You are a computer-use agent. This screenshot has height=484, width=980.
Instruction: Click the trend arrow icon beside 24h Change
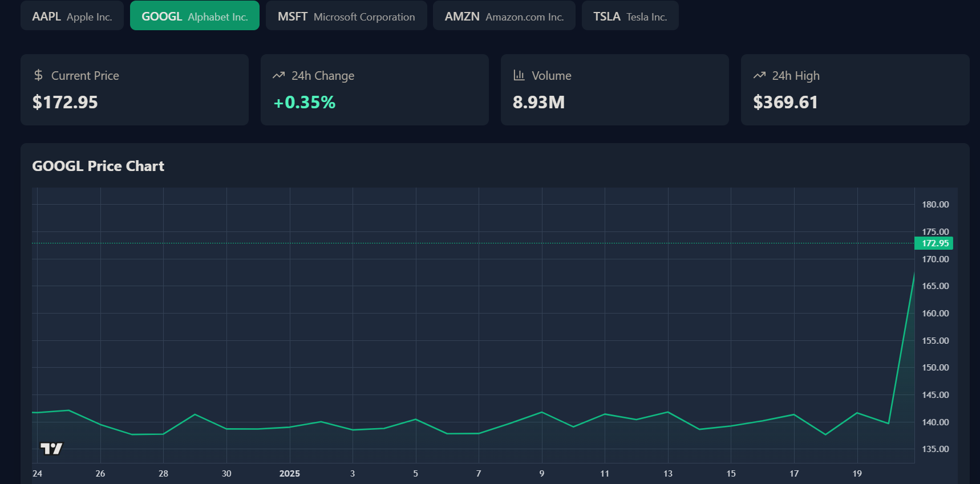[x=278, y=75]
